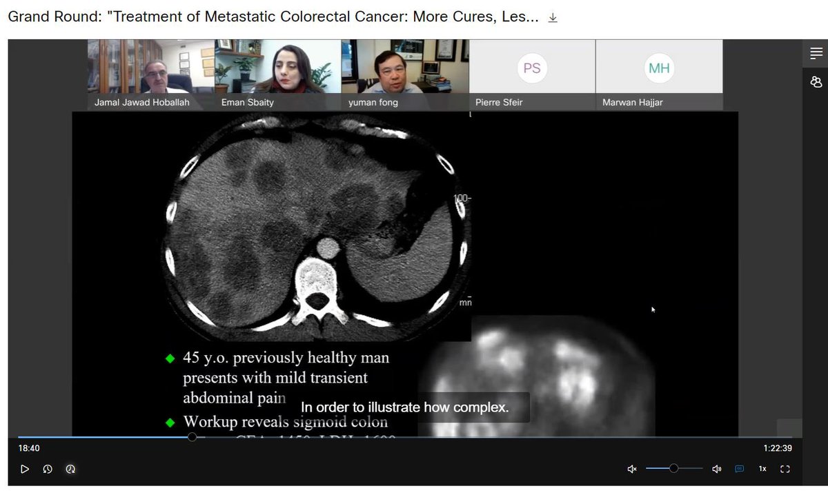The image size is (828, 504).
Task: Open the participants panel icon
Action: click(x=816, y=81)
